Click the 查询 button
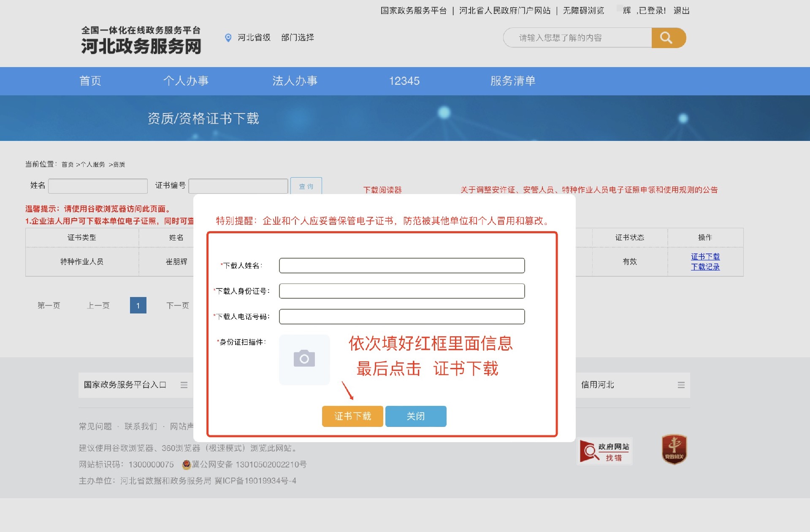This screenshot has width=810, height=532. tap(306, 186)
